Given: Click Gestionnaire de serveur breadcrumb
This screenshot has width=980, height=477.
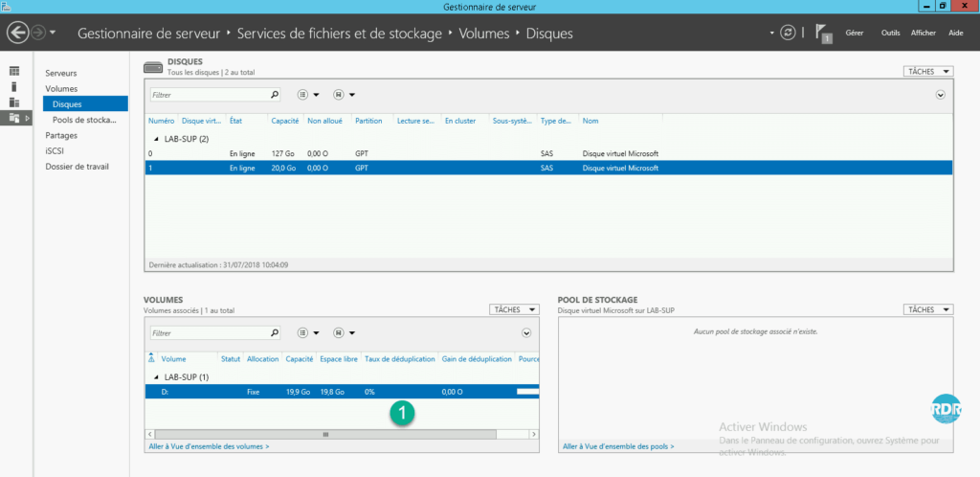Looking at the screenshot, I should (x=148, y=34).
